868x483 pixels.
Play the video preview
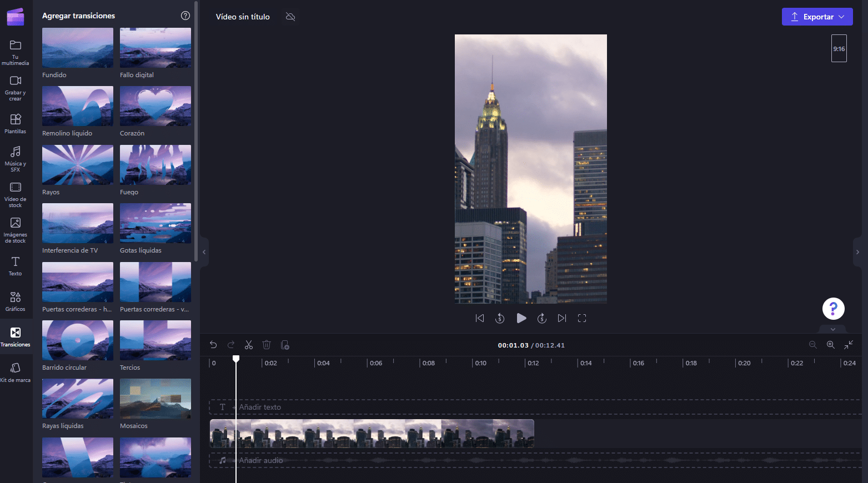521,318
